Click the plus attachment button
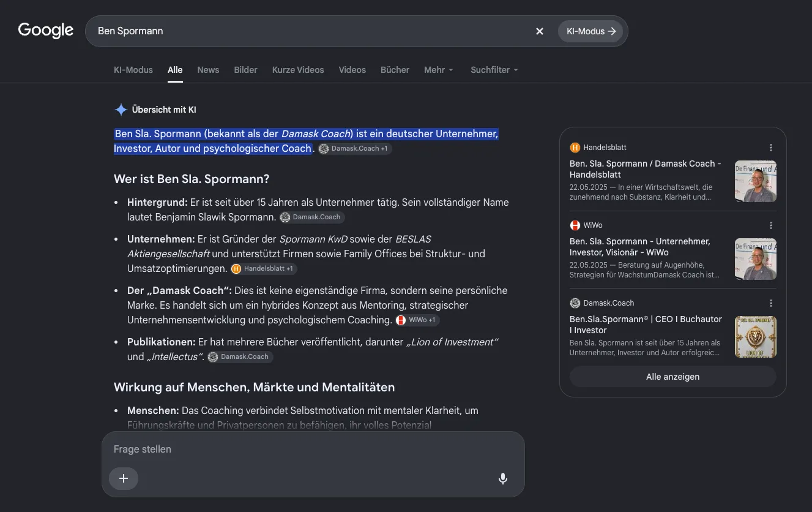Viewport: 812px width, 512px height. coord(124,478)
